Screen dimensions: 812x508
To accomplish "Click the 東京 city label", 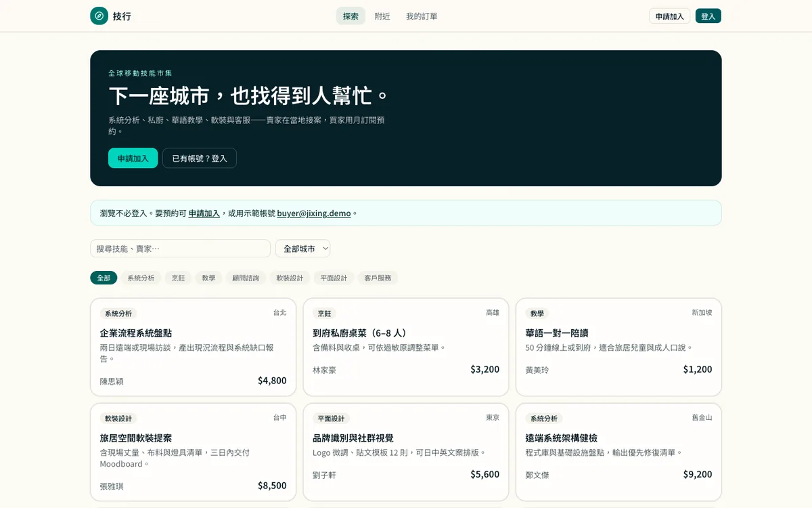I will [x=493, y=418].
